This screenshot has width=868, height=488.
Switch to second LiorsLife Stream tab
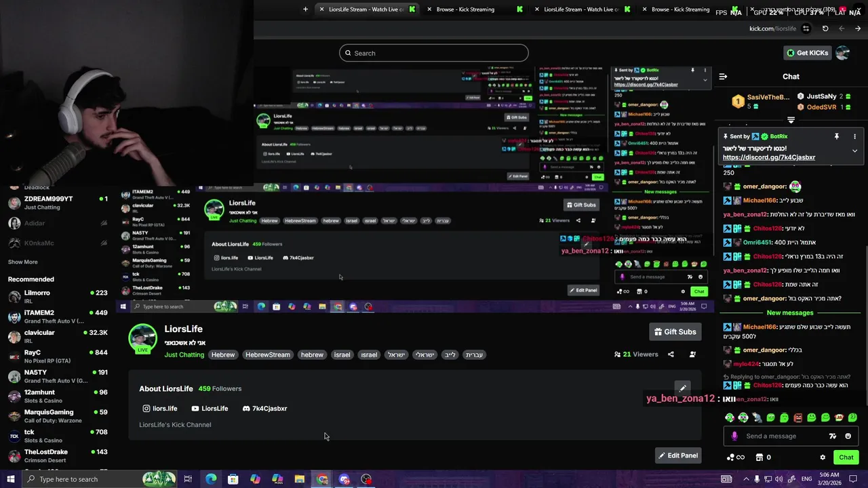point(581,9)
